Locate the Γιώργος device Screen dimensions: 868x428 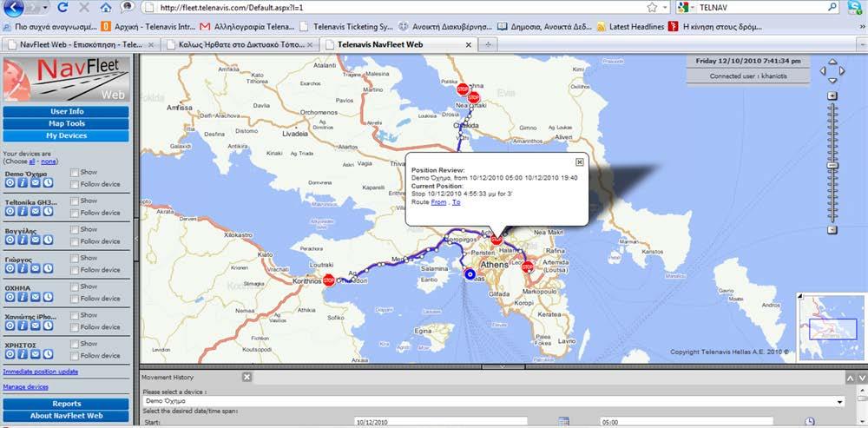tap(10, 268)
